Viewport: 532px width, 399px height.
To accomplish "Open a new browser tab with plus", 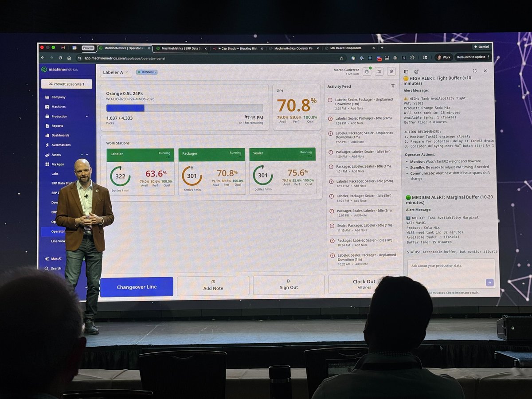I will click(382, 48).
